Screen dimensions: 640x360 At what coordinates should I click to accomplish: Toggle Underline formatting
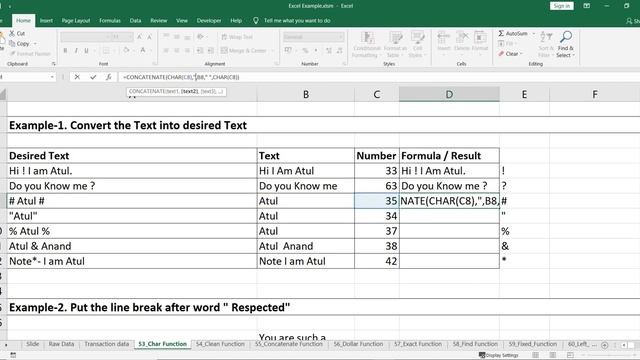pos(86,51)
